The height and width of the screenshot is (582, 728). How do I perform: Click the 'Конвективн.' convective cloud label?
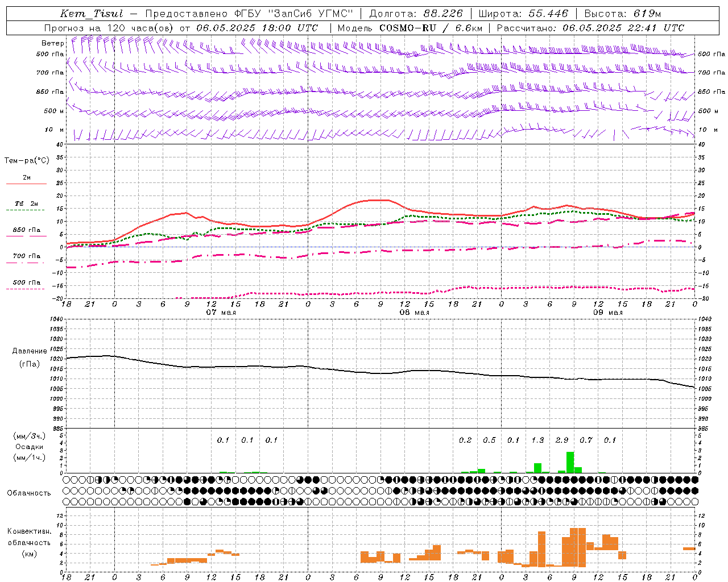point(30,531)
